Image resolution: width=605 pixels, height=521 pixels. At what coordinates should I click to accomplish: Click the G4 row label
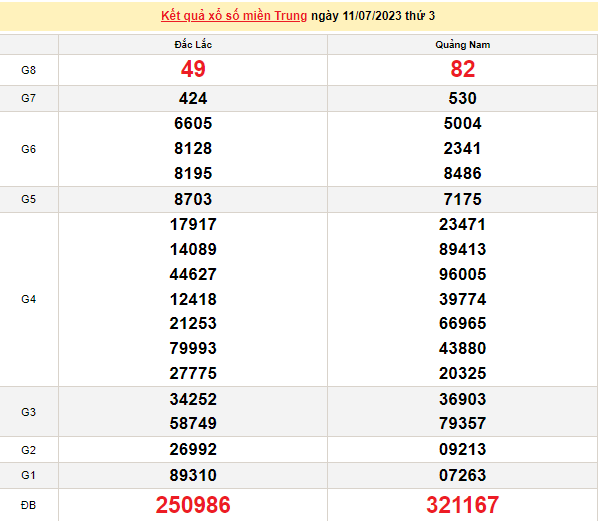click(29, 299)
